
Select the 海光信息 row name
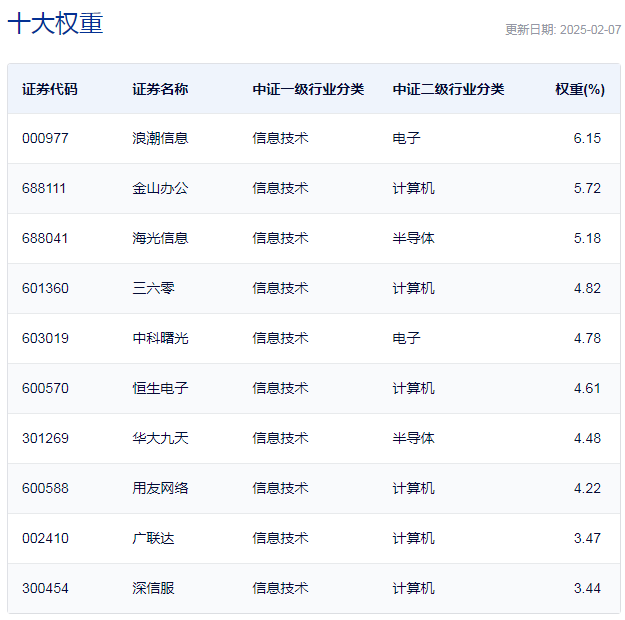[x=160, y=238]
